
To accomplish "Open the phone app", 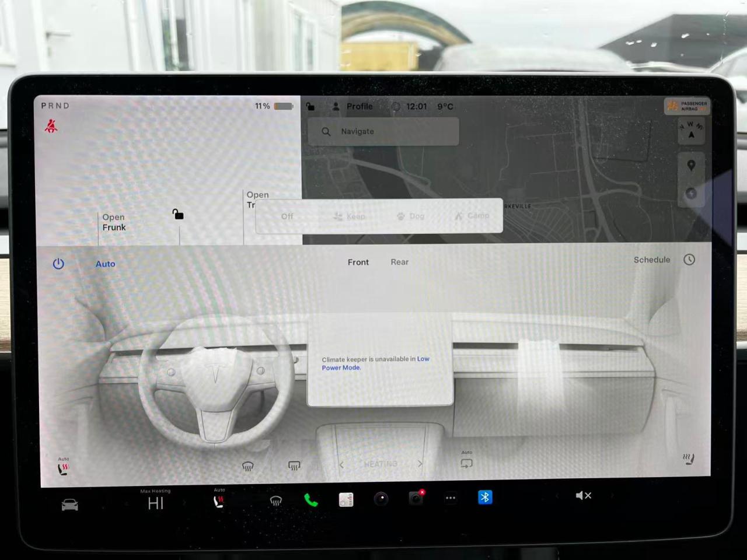I will pyautogui.click(x=311, y=500).
